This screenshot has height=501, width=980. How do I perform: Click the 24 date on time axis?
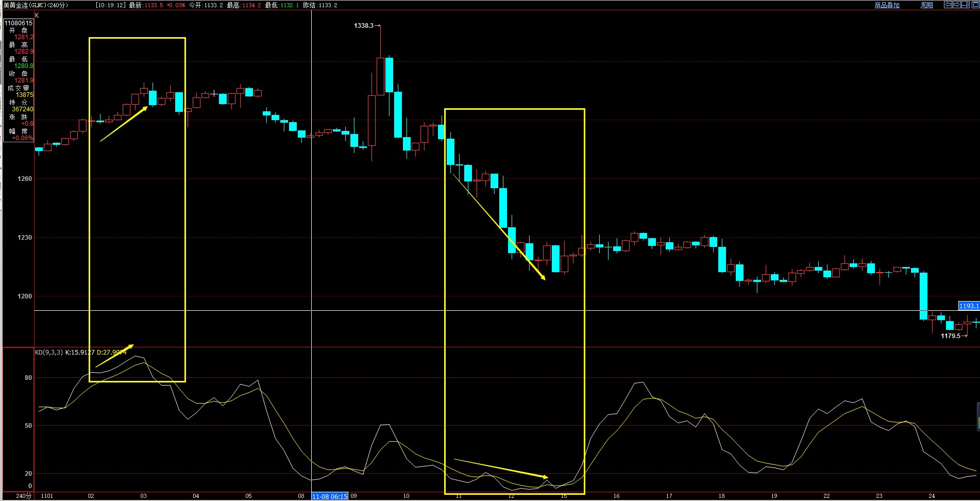(x=932, y=496)
